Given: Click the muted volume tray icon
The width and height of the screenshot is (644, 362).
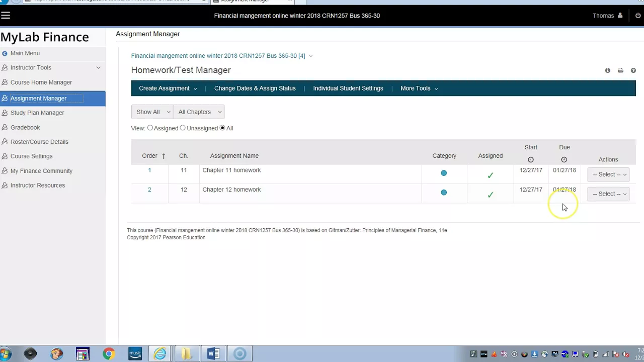Looking at the screenshot, I should (626, 354).
